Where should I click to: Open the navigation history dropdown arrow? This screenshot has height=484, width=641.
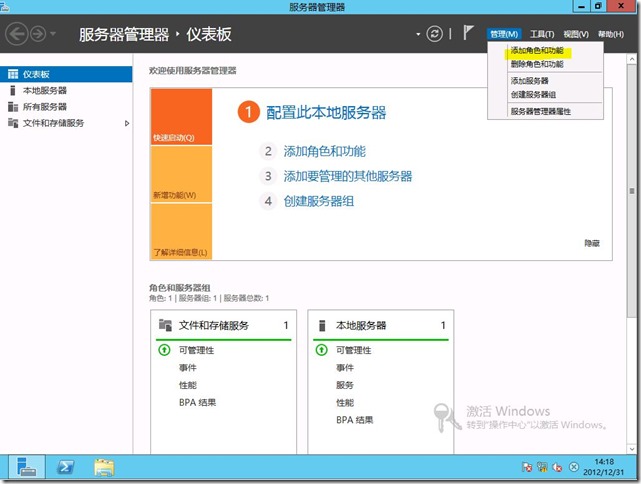click(53, 34)
